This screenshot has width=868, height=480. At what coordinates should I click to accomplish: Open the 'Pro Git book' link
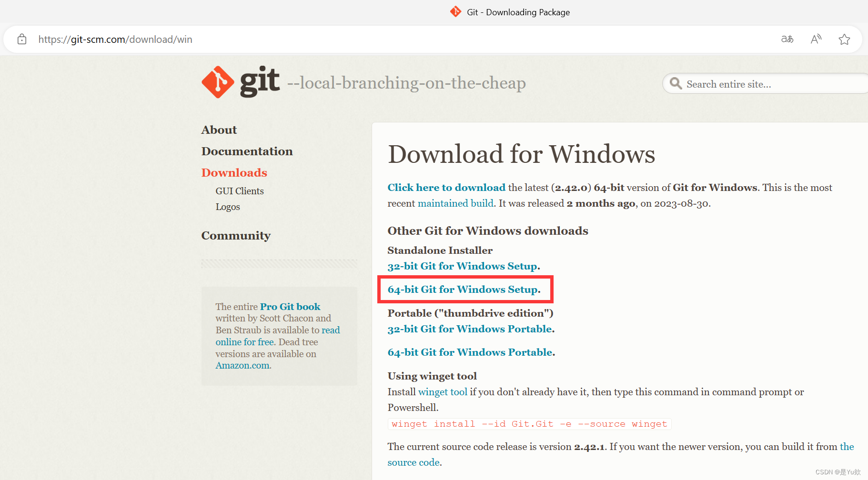click(x=290, y=307)
